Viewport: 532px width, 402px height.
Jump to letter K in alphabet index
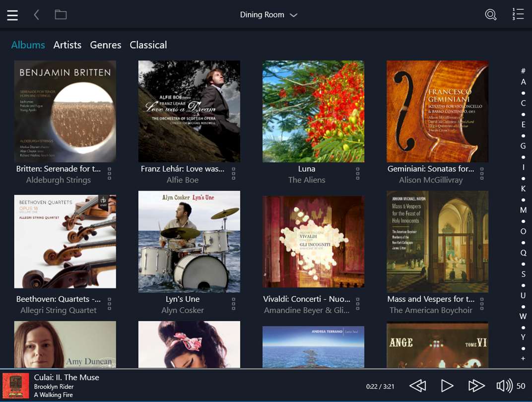point(523,189)
